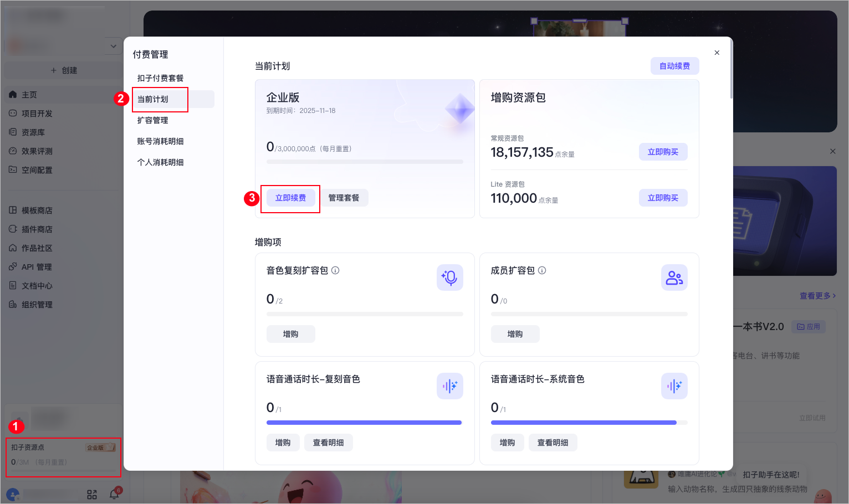Open the notifications bell

[x=115, y=494]
